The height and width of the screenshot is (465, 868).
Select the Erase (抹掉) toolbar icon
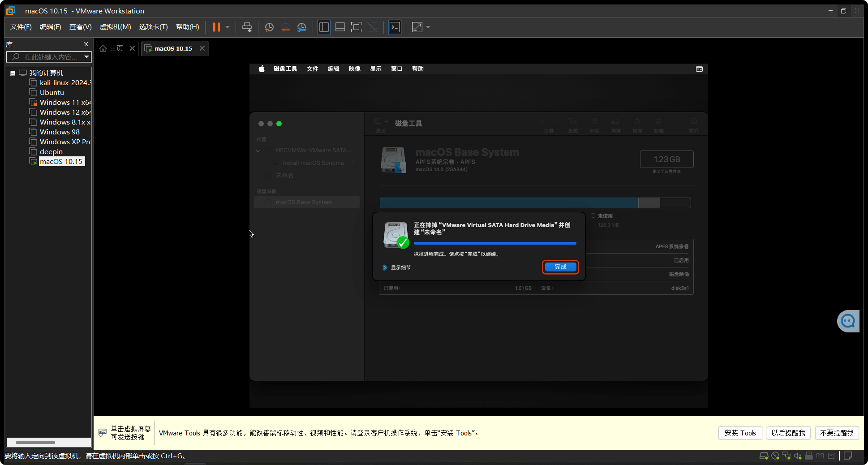click(616, 125)
